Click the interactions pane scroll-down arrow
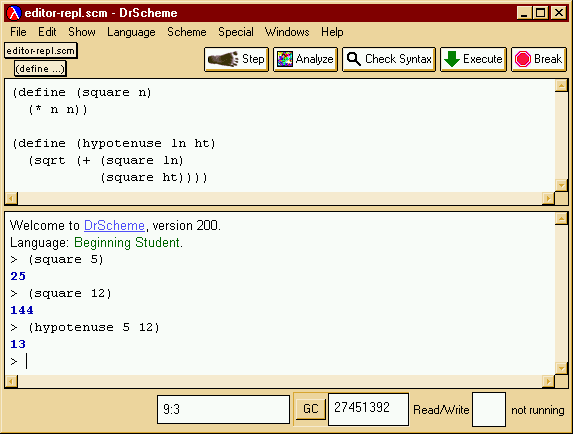573x434 pixels. 561,368
